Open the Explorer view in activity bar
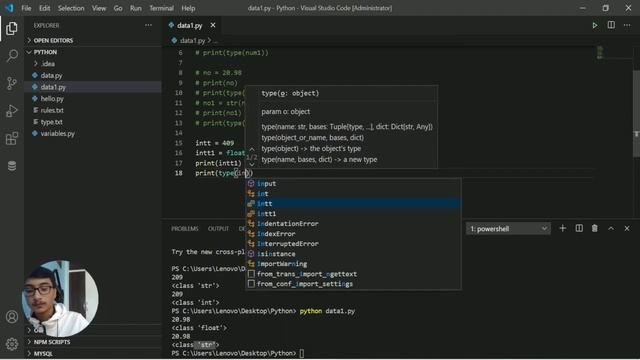 coord(12,29)
